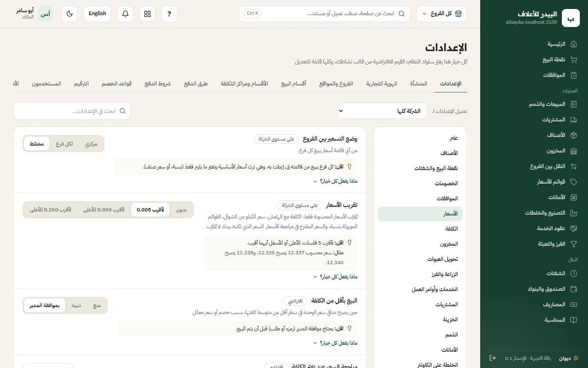The height and width of the screenshot is (368, 588).
Task: Open the عقود الخدمة handshake icon
Action: click(x=574, y=229)
